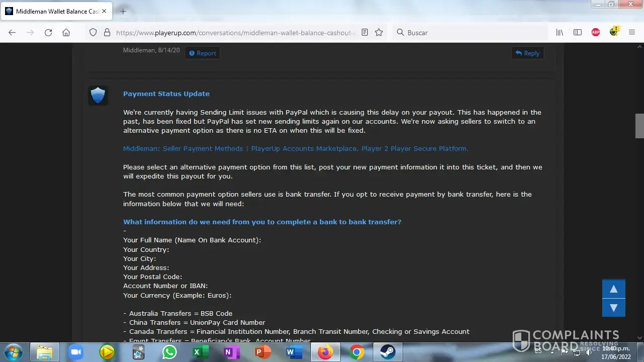Open the Firefox hamburger menu
The width and height of the screenshot is (644, 362).
pos(632,33)
